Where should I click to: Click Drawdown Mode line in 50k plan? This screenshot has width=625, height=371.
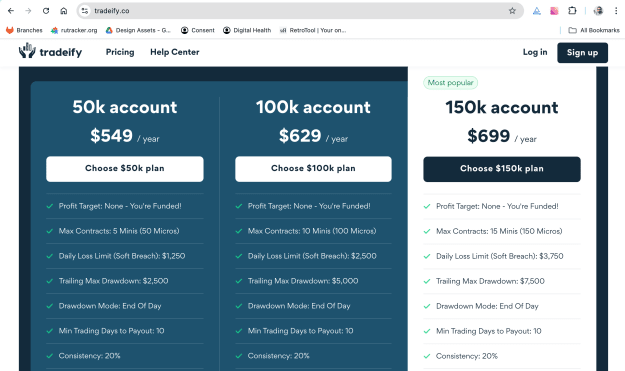coord(110,306)
